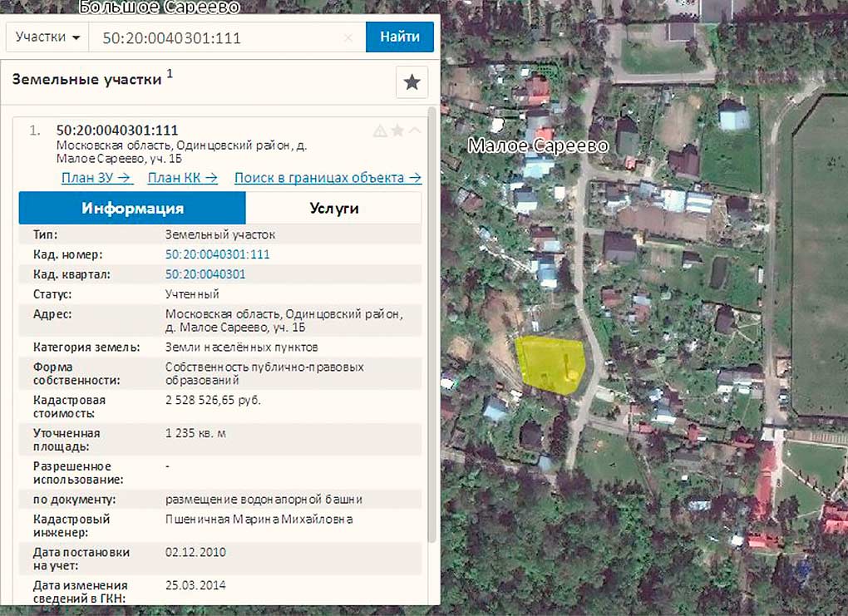Click the result address line under the title
This screenshot has width=848, height=616.
point(181,152)
